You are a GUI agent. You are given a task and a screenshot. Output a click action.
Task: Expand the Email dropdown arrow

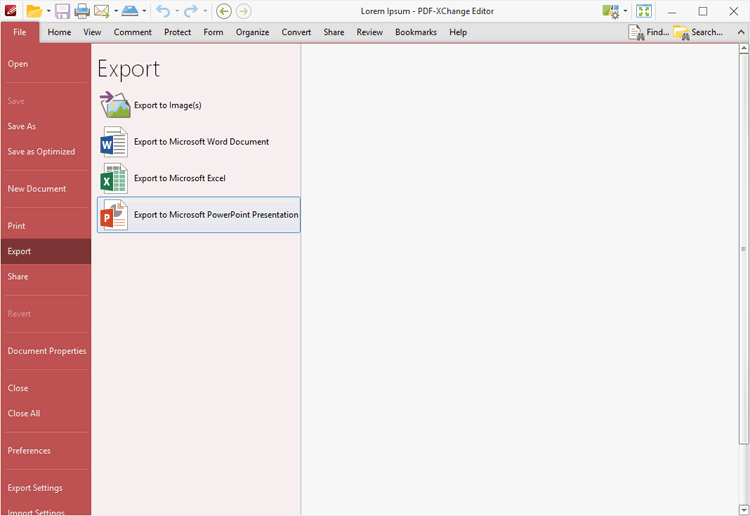(x=116, y=11)
